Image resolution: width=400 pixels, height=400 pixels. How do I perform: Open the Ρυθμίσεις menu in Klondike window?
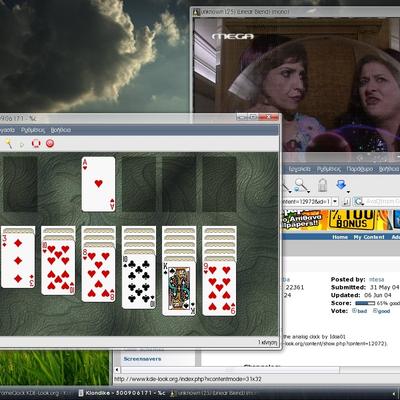[33, 130]
